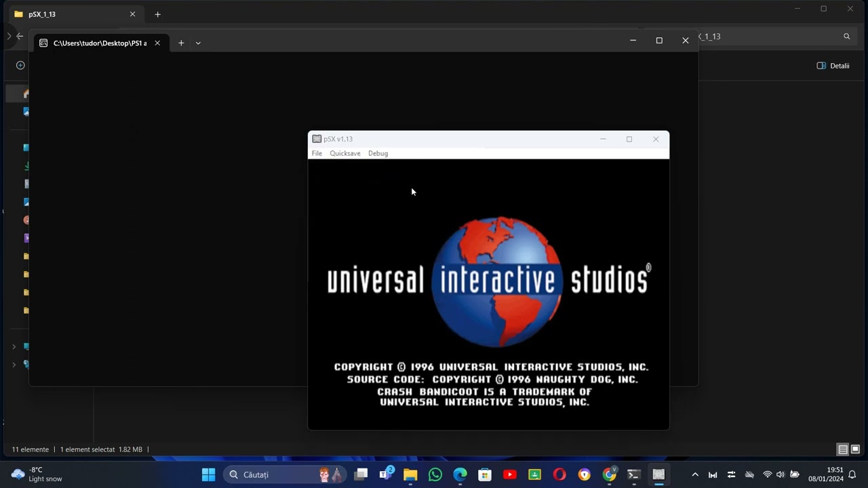Image resolution: width=868 pixels, height=488 pixels.
Task: Close the pSX v1.13 window
Action: pos(656,139)
